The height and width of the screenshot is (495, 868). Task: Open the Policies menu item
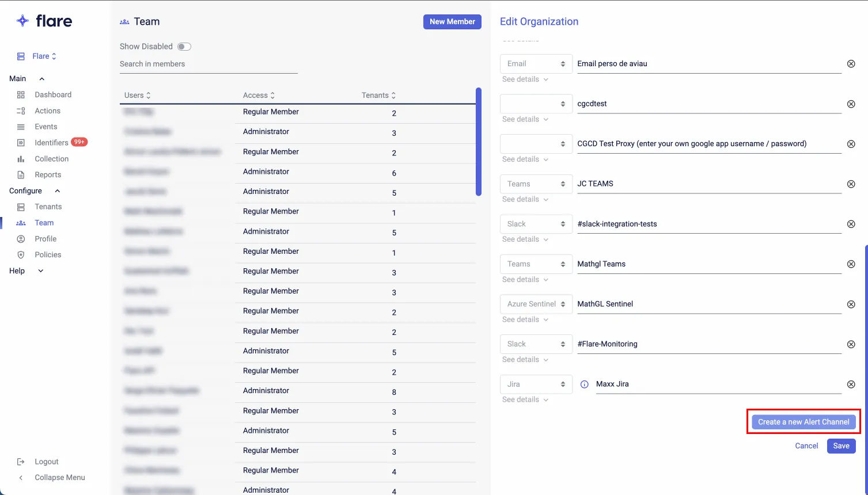(x=48, y=254)
